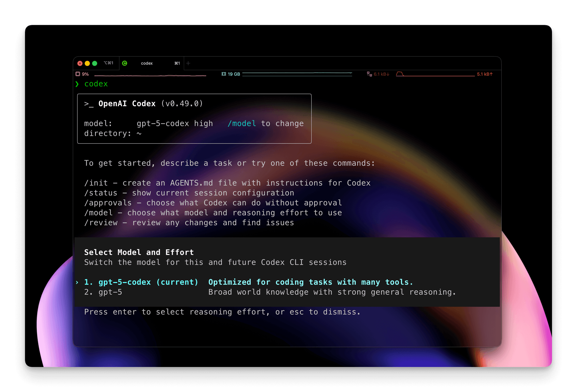
Task: Click the directory path after directory:
Action: pyautogui.click(x=139, y=133)
